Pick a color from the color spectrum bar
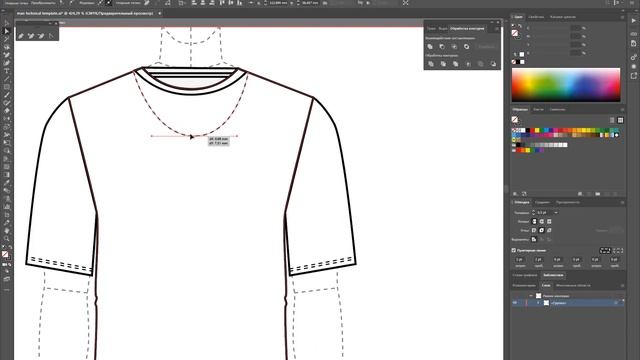This screenshot has width=640, height=360. (566, 85)
